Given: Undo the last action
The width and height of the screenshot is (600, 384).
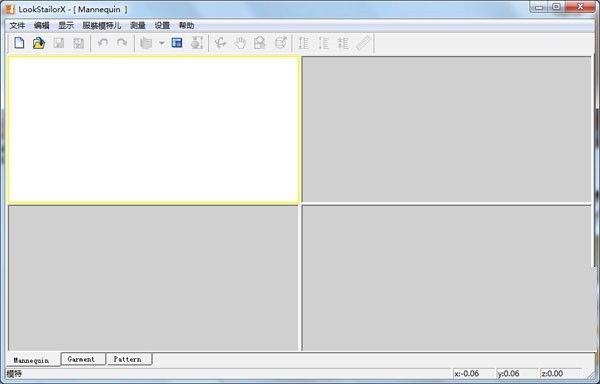Looking at the screenshot, I should (x=103, y=43).
